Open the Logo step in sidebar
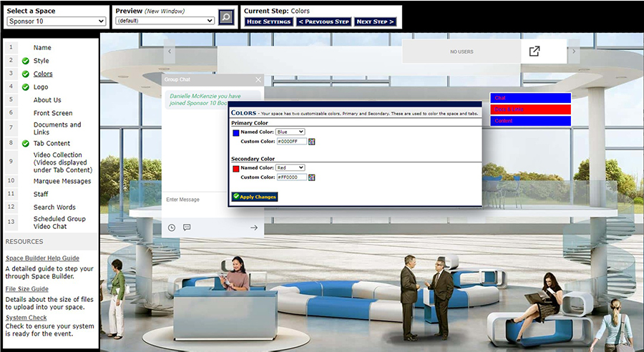Screen dimensions: 644x352 coord(41,87)
